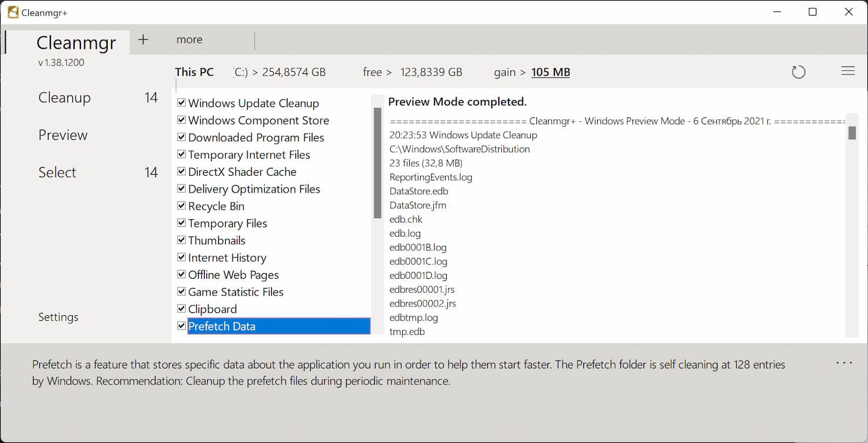
Task: Click the plus add-tab icon
Action: pyautogui.click(x=143, y=39)
